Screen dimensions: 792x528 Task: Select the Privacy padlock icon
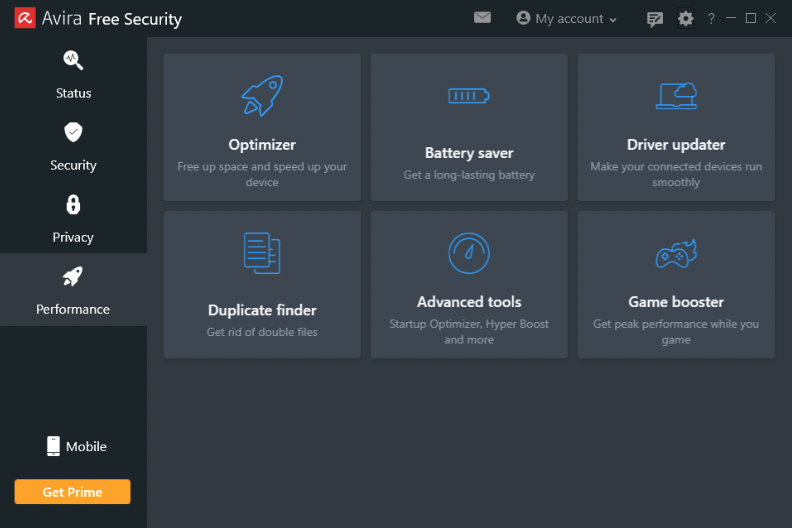(73, 205)
